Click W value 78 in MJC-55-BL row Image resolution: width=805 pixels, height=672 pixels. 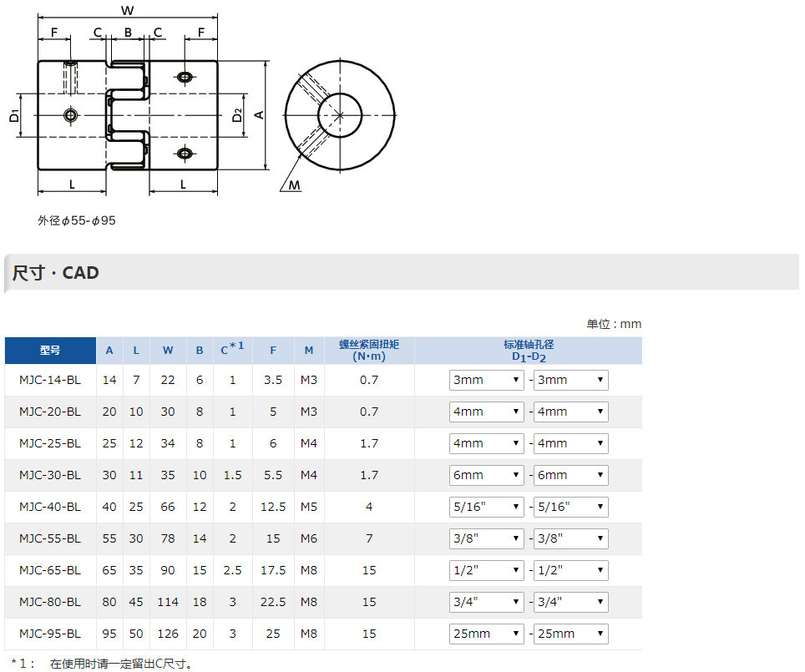[x=168, y=538]
